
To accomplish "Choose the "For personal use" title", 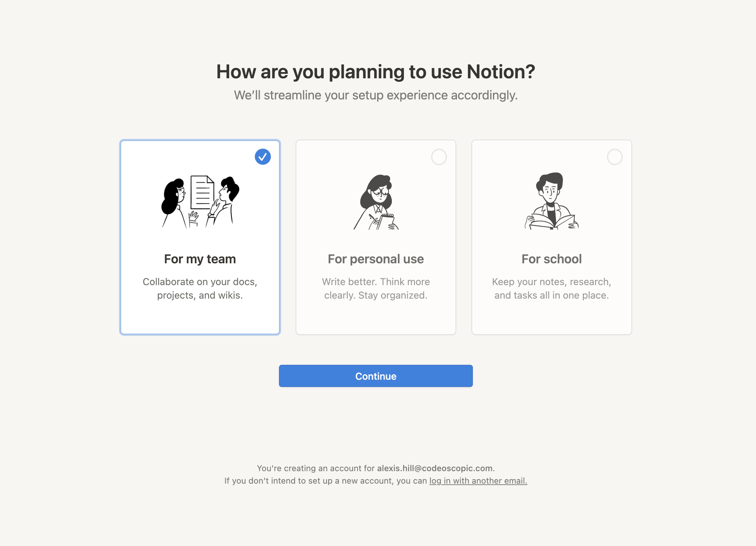I will [x=376, y=259].
